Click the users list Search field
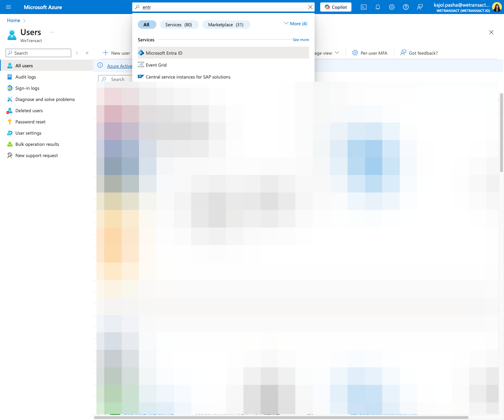Screen dimensions: 504x420 [x=115, y=79]
